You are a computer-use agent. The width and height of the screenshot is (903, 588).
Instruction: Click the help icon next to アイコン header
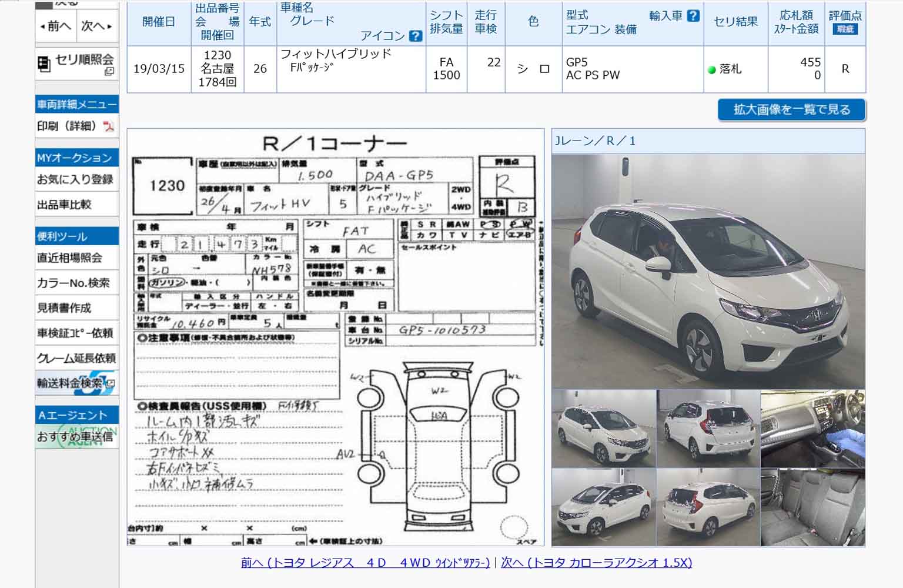(415, 36)
